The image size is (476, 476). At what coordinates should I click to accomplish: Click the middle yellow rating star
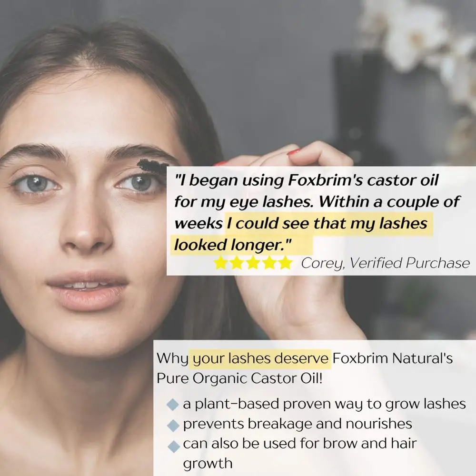click(x=253, y=263)
